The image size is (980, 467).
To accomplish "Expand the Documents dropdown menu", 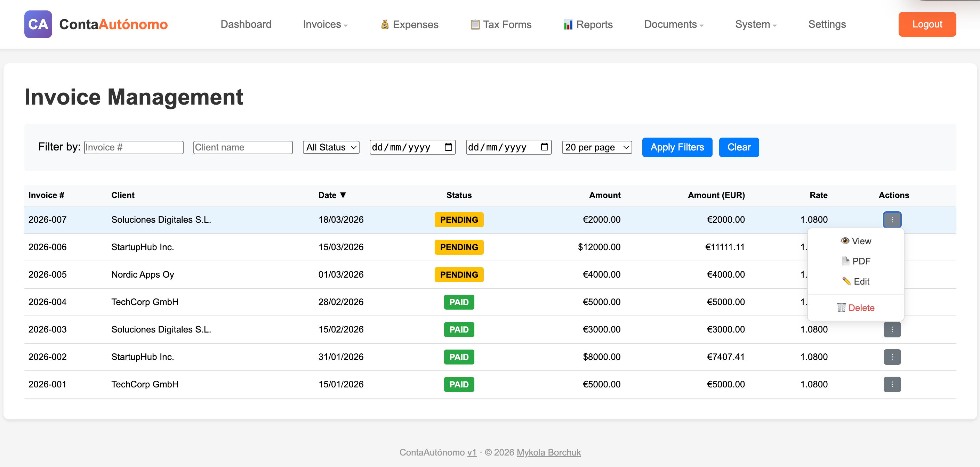I will click(x=674, y=24).
